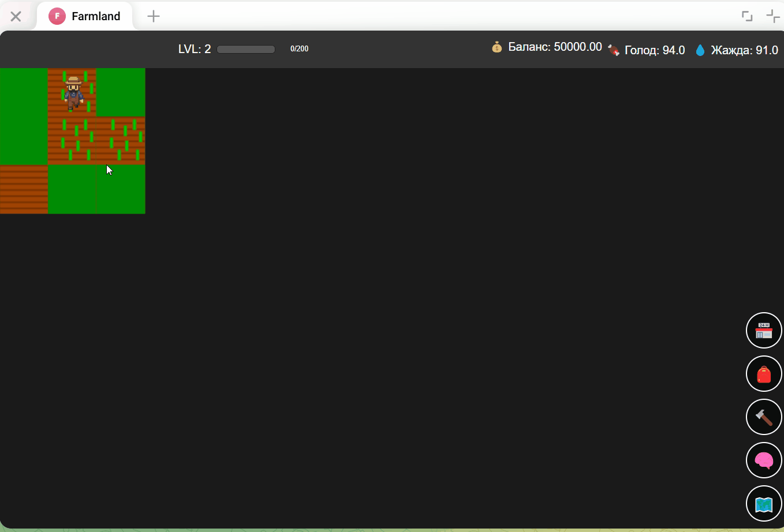The image size is (784, 532).
Task: Click the water drop thirst icon
Action: pyautogui.click(x=700, y=50)
